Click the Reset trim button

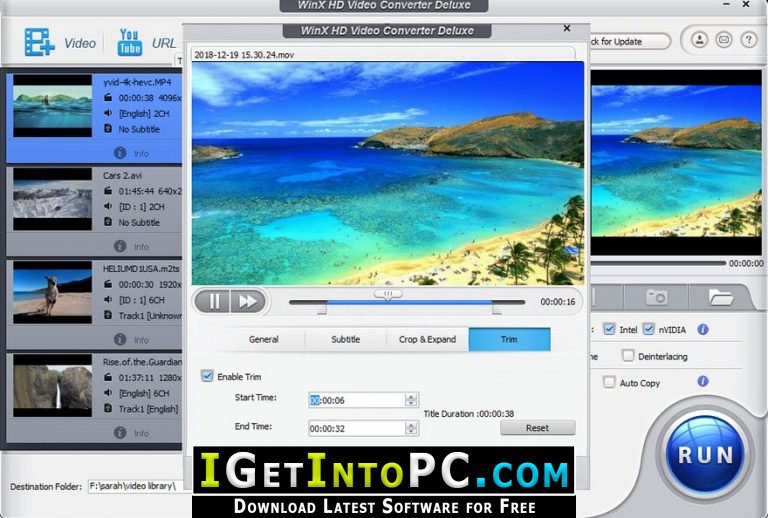click(x=537, y=427)
